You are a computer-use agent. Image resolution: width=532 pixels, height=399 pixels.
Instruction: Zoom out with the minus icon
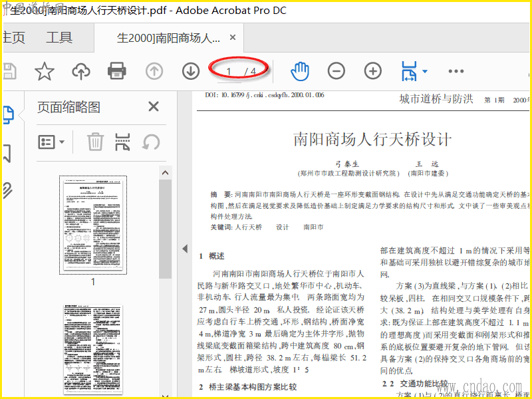[x=336, y=71]
